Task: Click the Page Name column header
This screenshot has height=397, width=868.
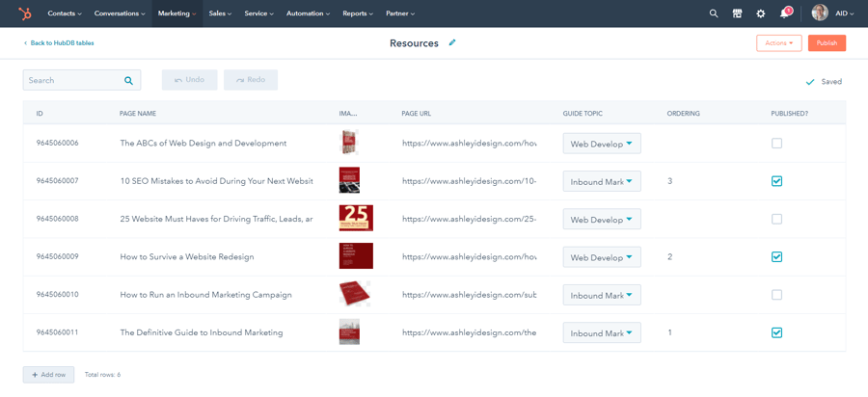Action: click(138, 114)
